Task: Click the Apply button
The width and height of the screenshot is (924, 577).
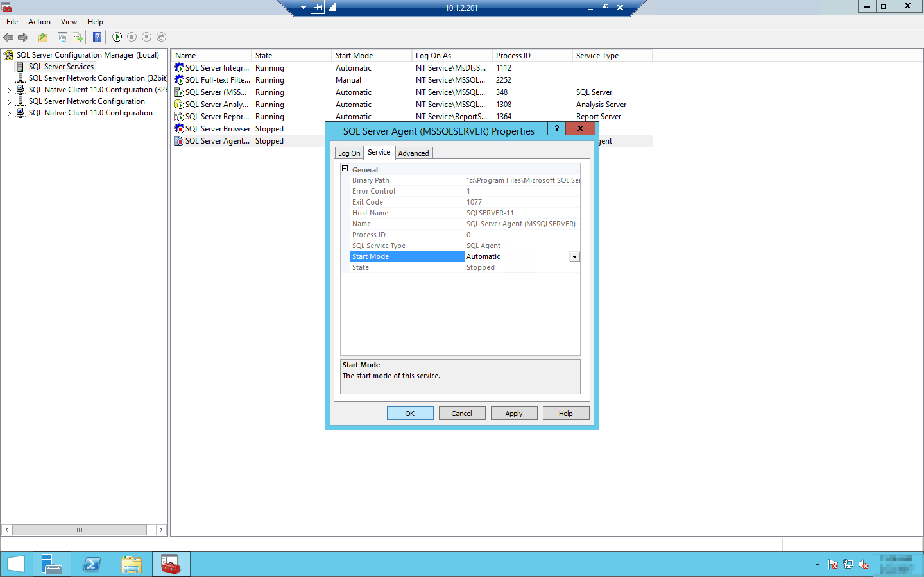Action: coord(514,413)
